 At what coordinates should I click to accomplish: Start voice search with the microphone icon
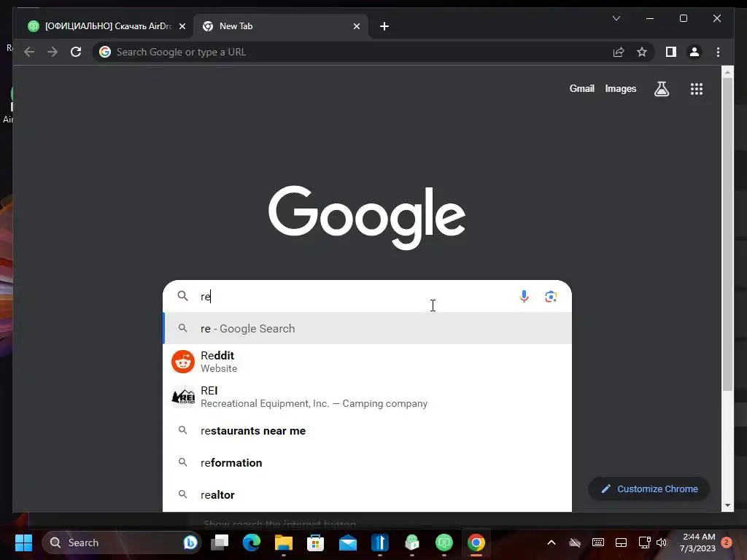524,296
